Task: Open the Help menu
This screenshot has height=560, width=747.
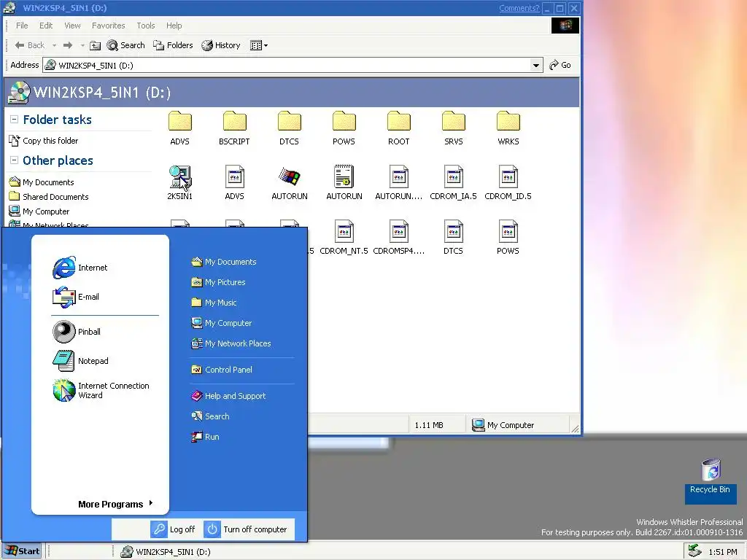Action: 174,26
